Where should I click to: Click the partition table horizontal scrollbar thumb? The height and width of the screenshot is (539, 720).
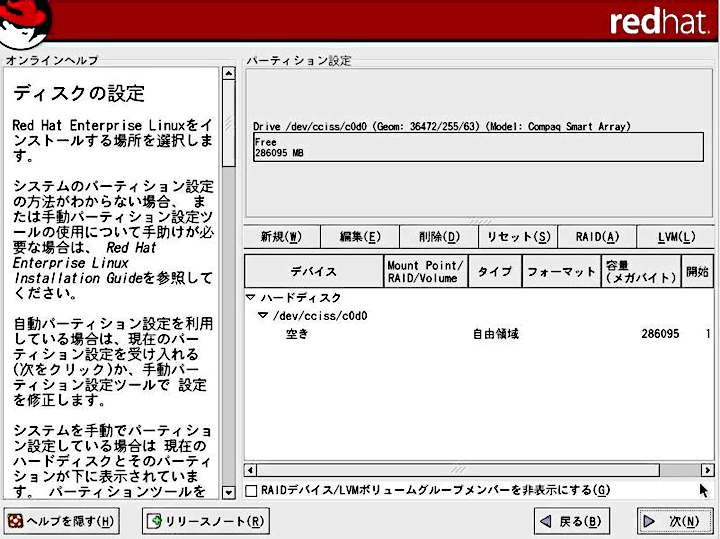click(x=458, y=470)
